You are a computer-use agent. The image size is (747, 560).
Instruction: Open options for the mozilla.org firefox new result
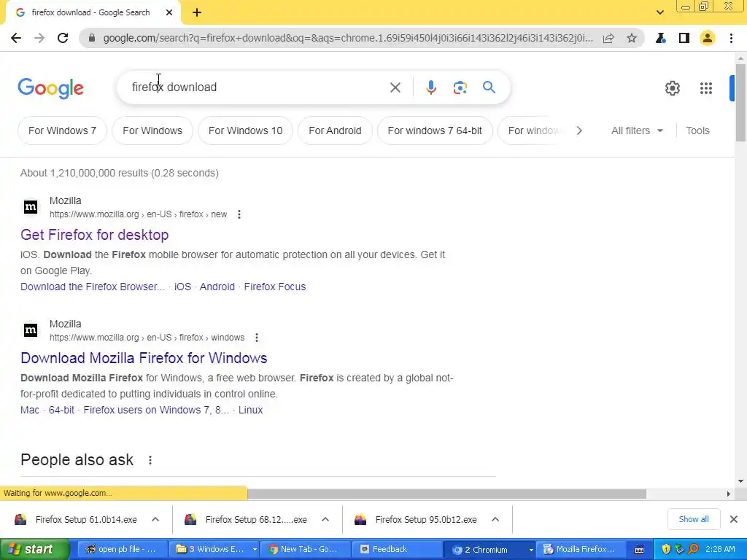coord(239,214)
